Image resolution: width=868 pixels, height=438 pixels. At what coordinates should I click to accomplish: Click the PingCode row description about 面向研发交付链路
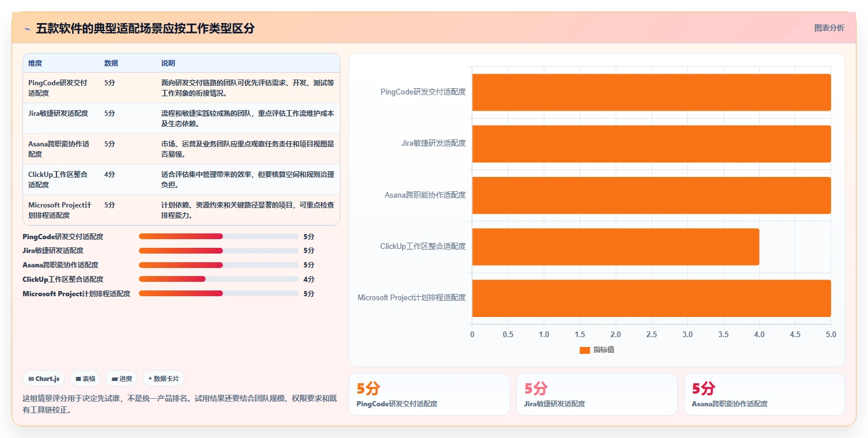pyautogui.click(x=248, y=88)
